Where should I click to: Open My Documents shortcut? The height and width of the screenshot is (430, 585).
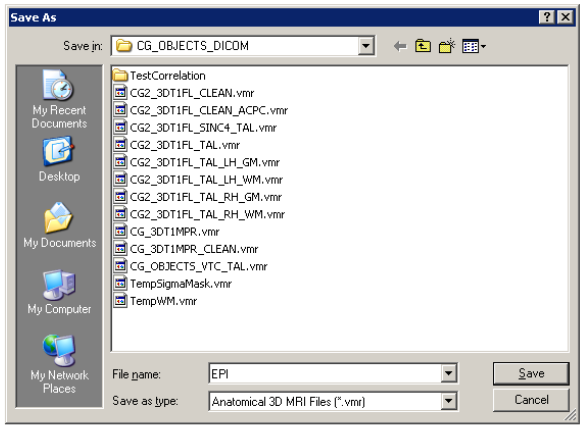[x=59, y=225]
